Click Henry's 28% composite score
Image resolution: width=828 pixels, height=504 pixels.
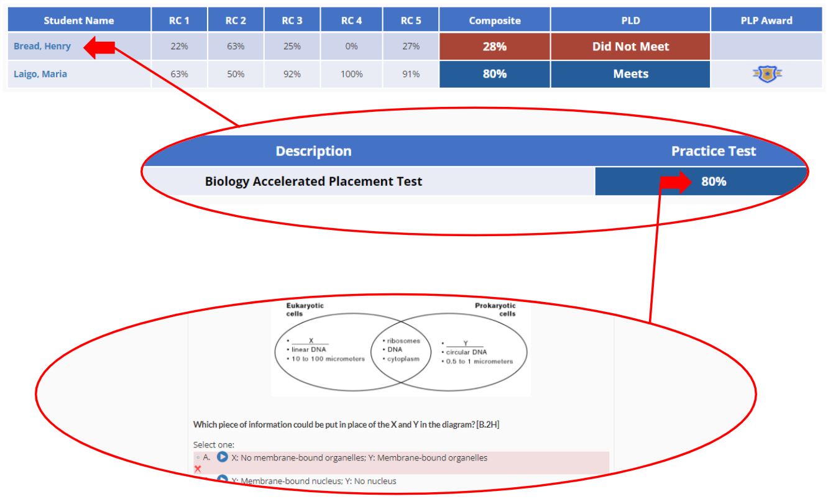tap(495, 47)
